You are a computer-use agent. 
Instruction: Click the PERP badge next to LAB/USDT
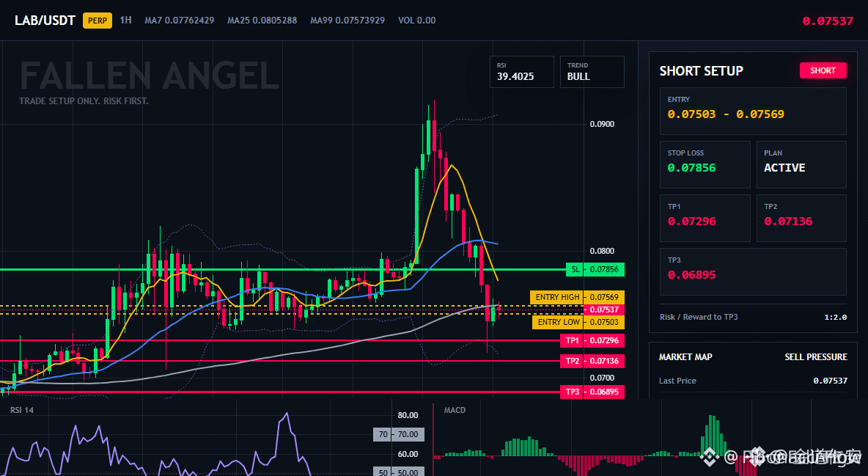pos(98,21)
